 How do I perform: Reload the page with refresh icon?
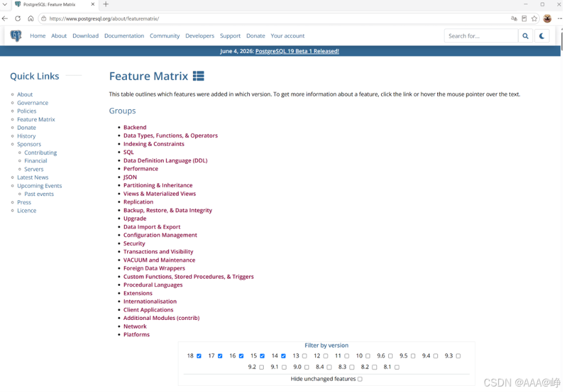pyautogui.click(x=18, y=19)
